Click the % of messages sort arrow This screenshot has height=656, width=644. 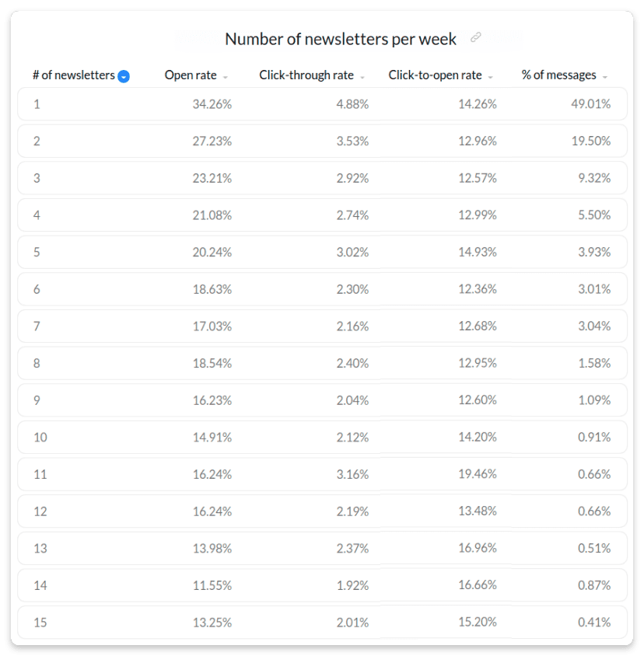pyautogui.click(x=605, y=77)
